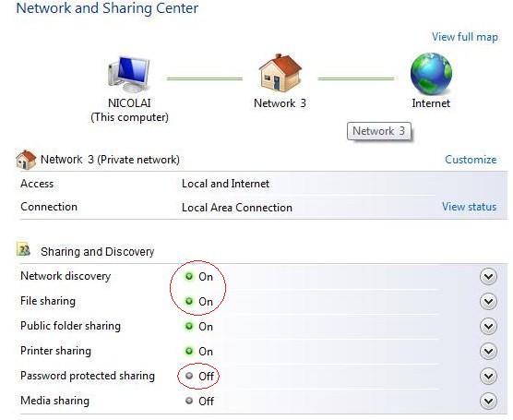513x420 pixels.
Task: Expand the Network discovery settings chevron
Action: [x=488, y=277]
